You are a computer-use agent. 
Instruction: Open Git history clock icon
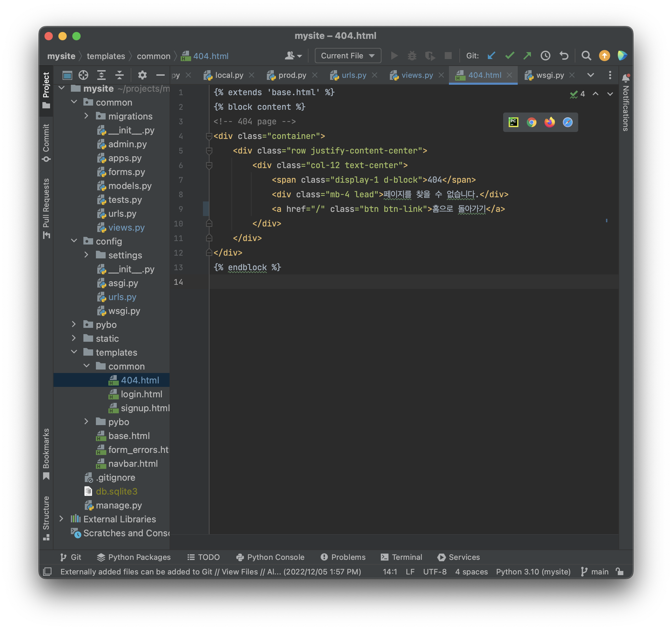[545, 56]
